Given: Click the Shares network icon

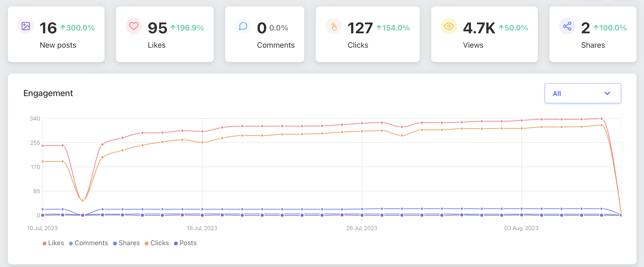Looking at the screenshot, I should point(567,26).
